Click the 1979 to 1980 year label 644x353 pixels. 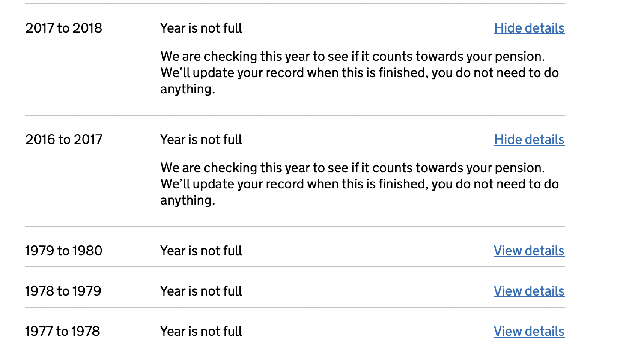click(64, 251)
